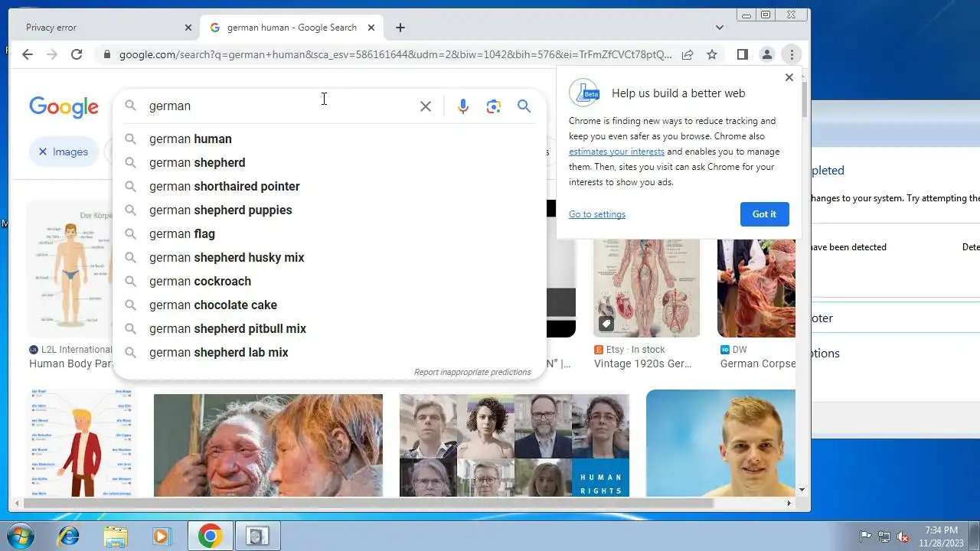The width and height of the screenshot is (980, 551).
Task: Switch to the Privacy error tab
Action: tap(108, 28)
